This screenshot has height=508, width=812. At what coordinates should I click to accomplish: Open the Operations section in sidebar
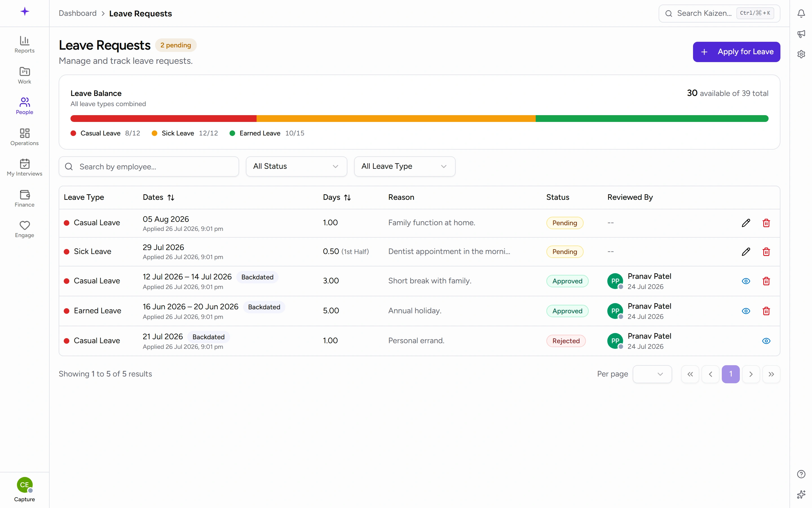[x=25, y=137]
